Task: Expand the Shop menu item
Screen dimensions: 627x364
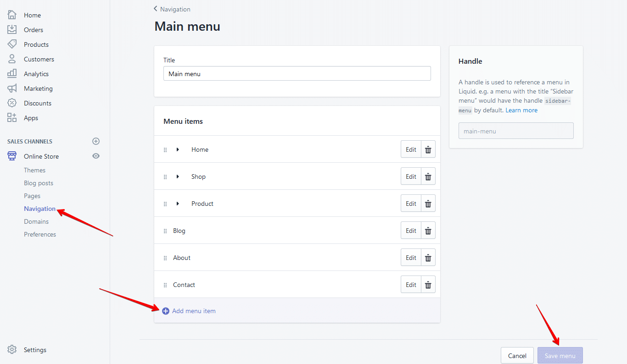Action: (x=178, y=176)
